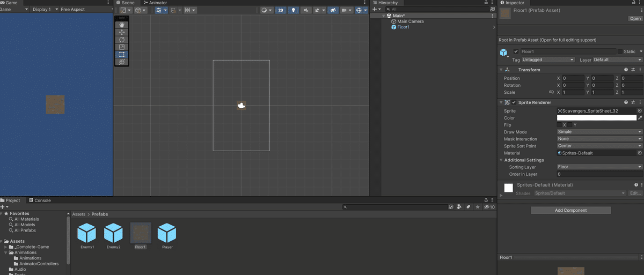Image resolution: width=644 pixels, height=275 pixels.
Task: Click the Hierarchy search field
Action: click(437, 9)
